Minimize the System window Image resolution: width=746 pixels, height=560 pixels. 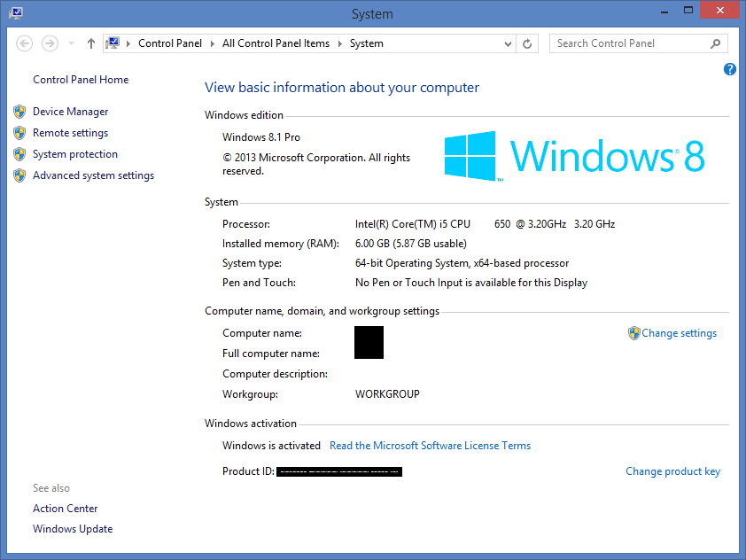664,11
